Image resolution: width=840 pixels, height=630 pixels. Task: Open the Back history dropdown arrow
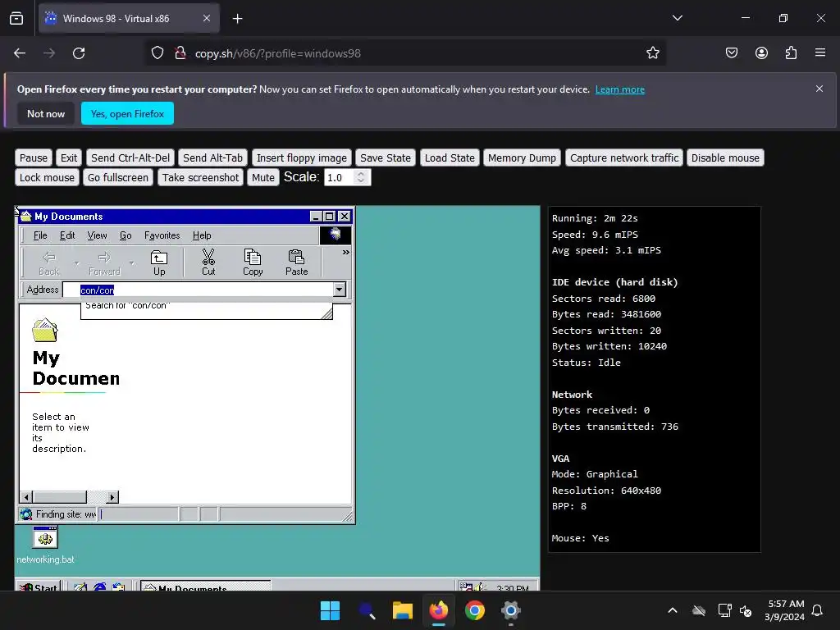(76, 263)
